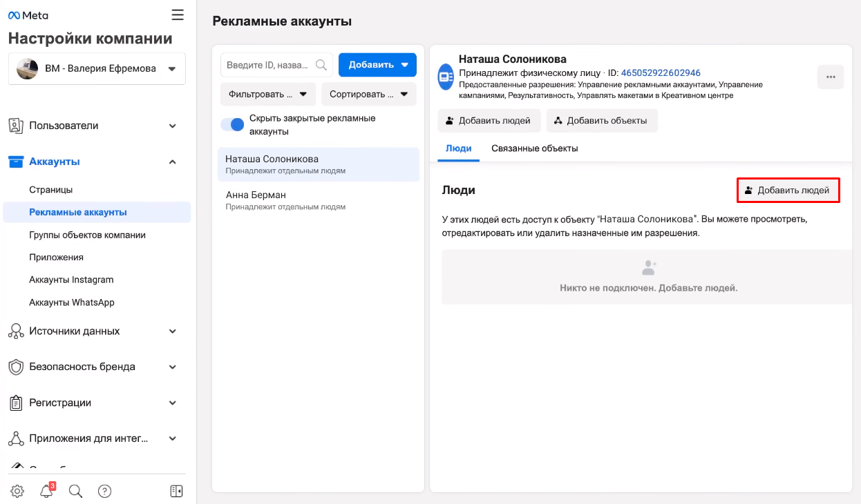Collapse the Аккаунты section chevron

point(173,162)
